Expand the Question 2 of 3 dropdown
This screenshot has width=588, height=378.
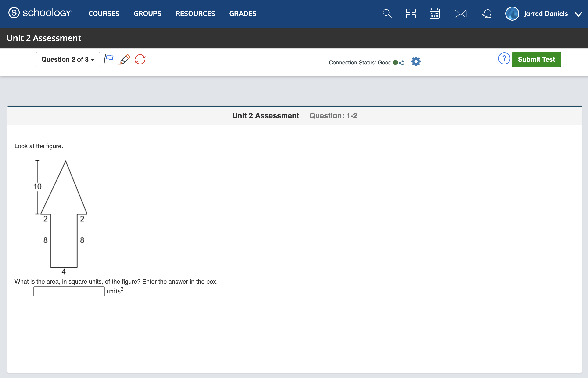point(68,59)
